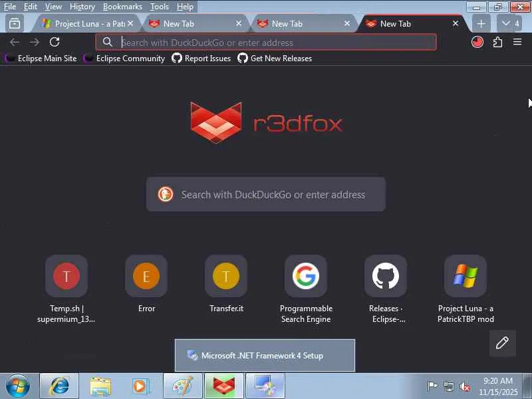Open network status tray icon
Screen dimensions: 532x399
pyautogui.click(x=449, y=386)
